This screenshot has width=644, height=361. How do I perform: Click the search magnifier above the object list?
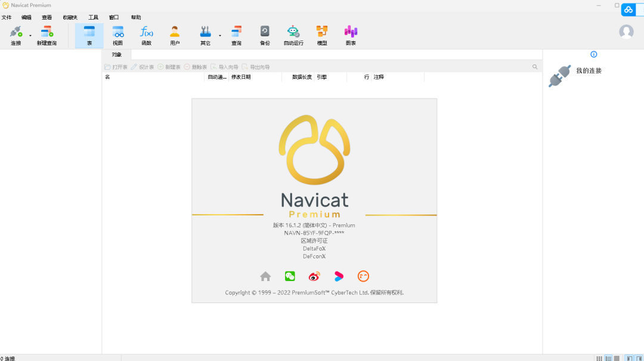coord(534,66)
